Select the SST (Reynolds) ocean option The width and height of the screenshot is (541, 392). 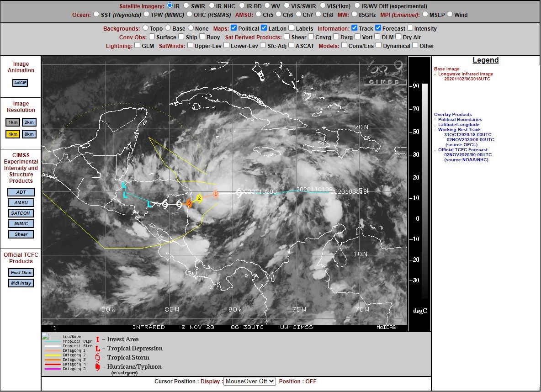(96, 14)
